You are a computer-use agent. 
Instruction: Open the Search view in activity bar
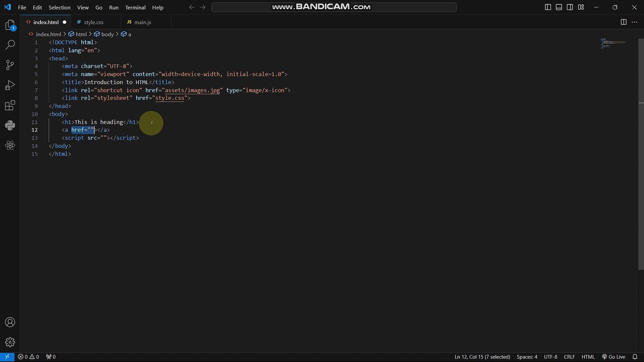tap(10, 45)
